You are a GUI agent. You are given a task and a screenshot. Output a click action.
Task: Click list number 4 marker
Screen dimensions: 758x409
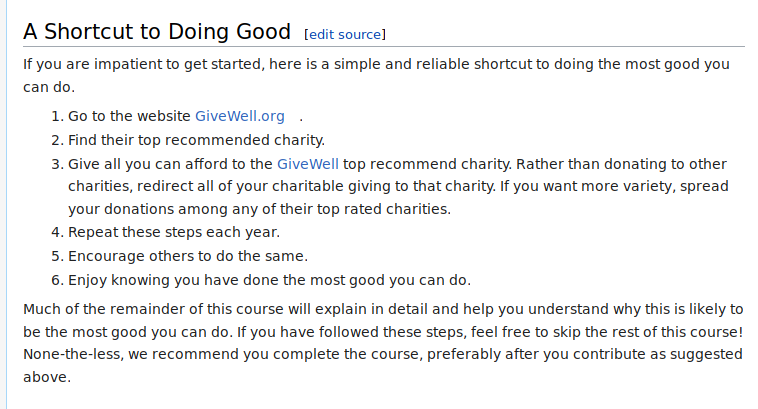(x=56, y=233)
